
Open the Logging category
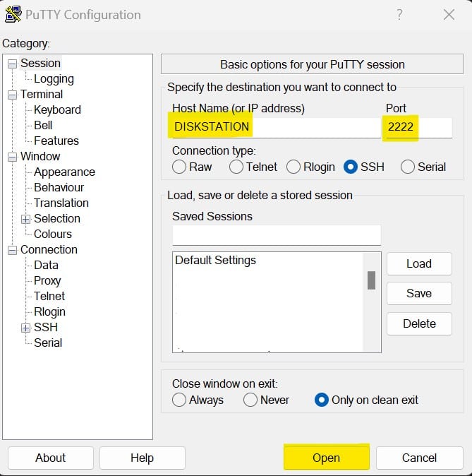[54, 79]
